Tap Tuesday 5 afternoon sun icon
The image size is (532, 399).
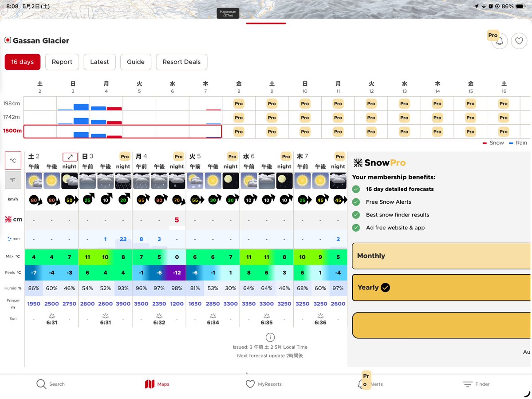pyautogui.click(x=213, y=181)
